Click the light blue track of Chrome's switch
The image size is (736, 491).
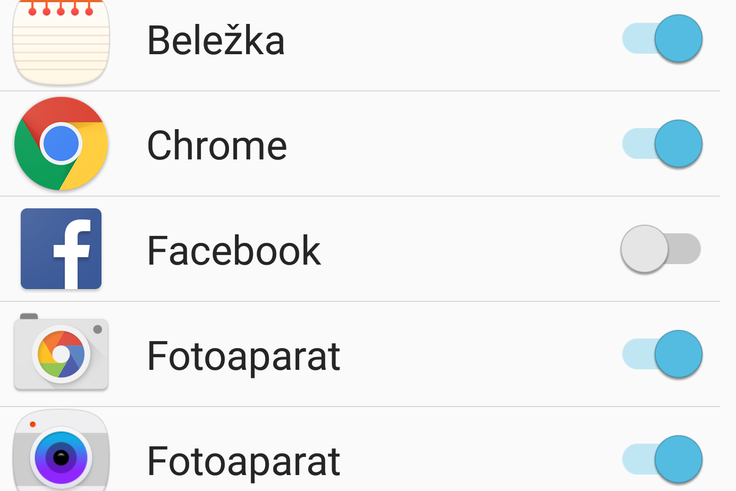click(638, 144)
